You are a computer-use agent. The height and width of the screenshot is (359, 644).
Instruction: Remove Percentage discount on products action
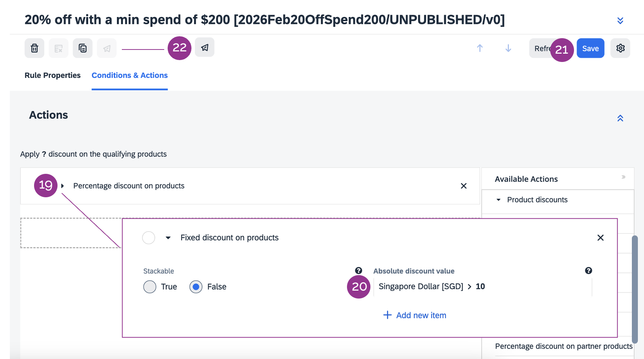click(x=464, y=186)
